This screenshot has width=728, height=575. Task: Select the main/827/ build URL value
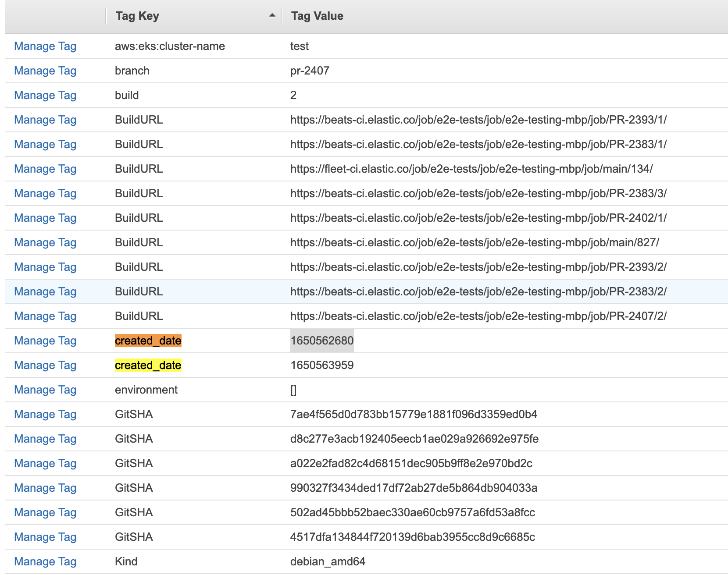475,242
